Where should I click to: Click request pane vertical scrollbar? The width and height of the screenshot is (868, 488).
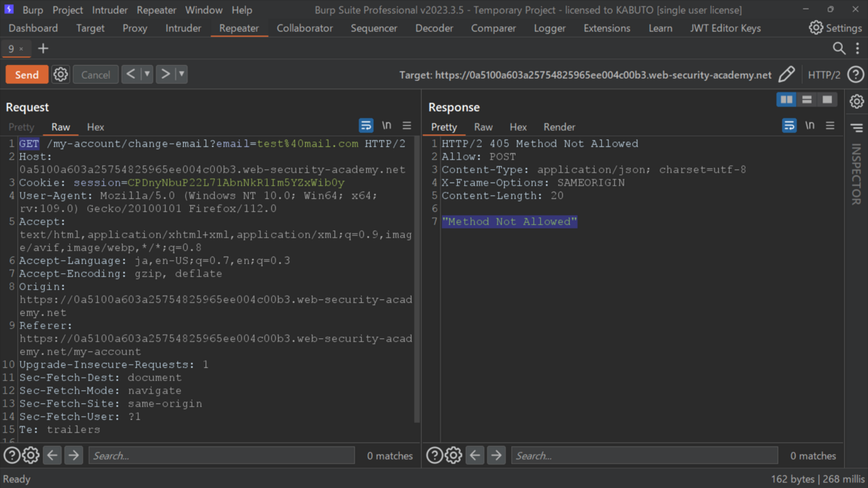click(417, 281)
